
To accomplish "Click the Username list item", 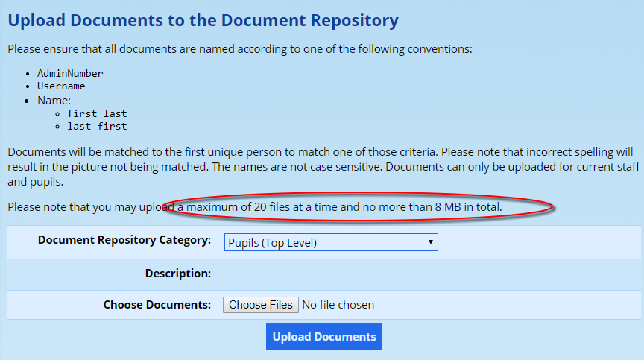I will 61,86.
